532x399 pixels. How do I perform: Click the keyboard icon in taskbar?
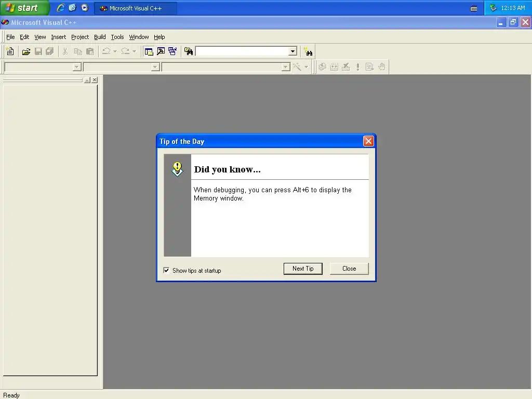point(474,8)
